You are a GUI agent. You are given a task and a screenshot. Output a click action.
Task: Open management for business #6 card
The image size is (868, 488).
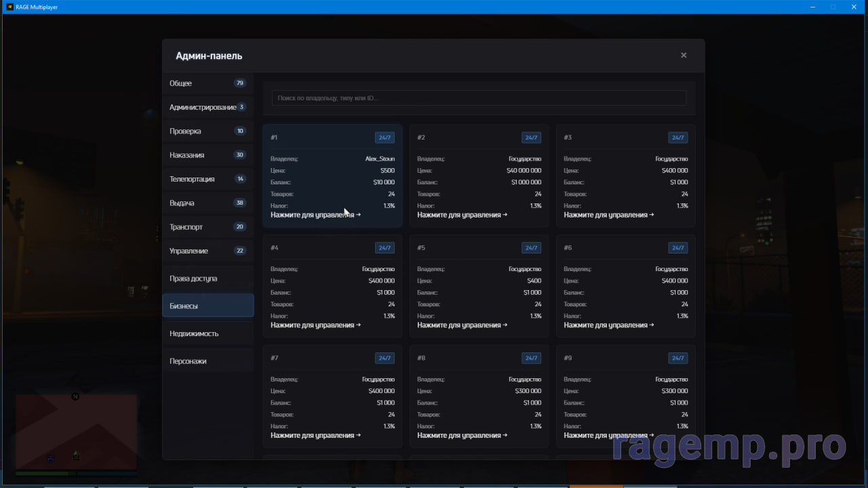coord(608,325)
